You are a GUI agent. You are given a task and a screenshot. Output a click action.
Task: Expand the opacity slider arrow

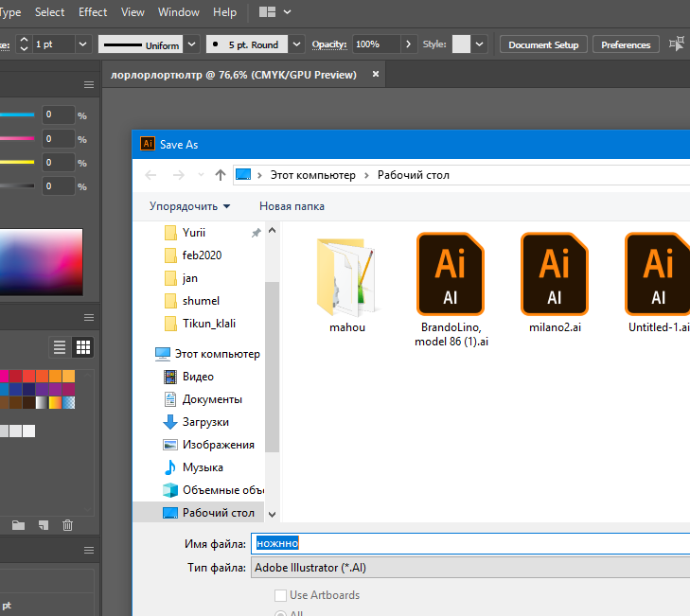408,44
